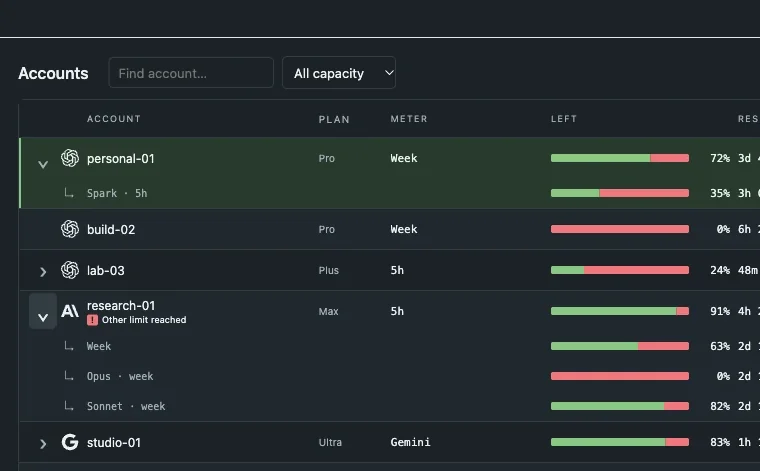Screen dimensions: 760x471
Task: Click the OpenAI logo beside lab-03
Action: pyautogui.click(x=70, y=270)
